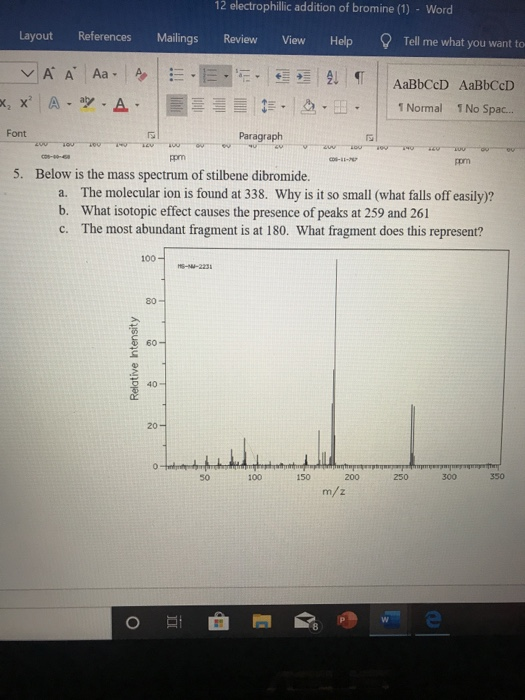Image resolution: width=525 pixels, height=700 pixels.
Task: Justify the paragraph text
Action: (240, 106)
